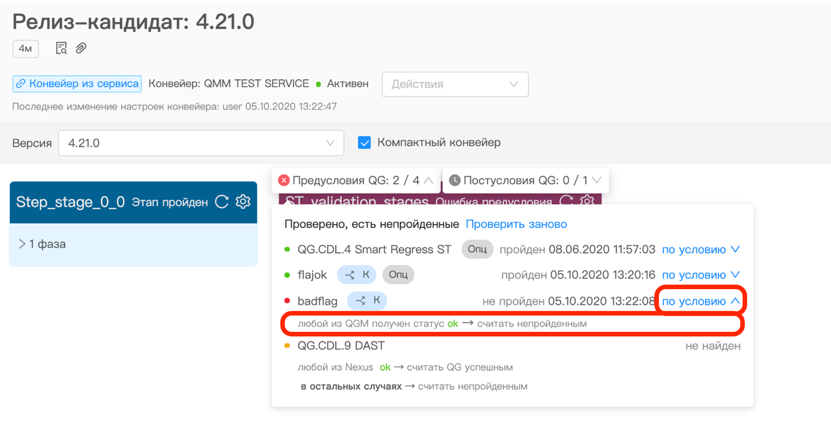Click the document search icon under the title
Image resolution: width=831 pixels, height=447 pixels.
pos(61,48)
